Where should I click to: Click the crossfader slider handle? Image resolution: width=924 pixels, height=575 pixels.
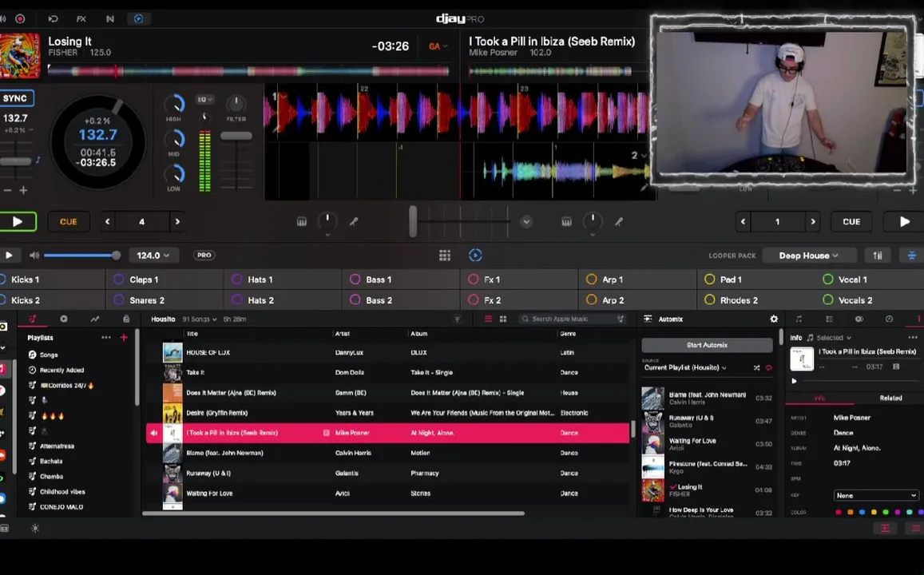click(413, 221)
